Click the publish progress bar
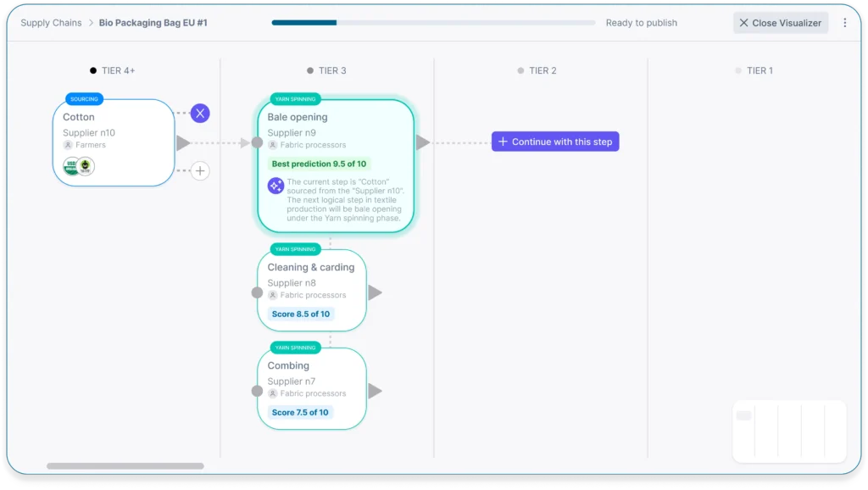This screenshot has height=490, width=868. (x=433, y=23)
